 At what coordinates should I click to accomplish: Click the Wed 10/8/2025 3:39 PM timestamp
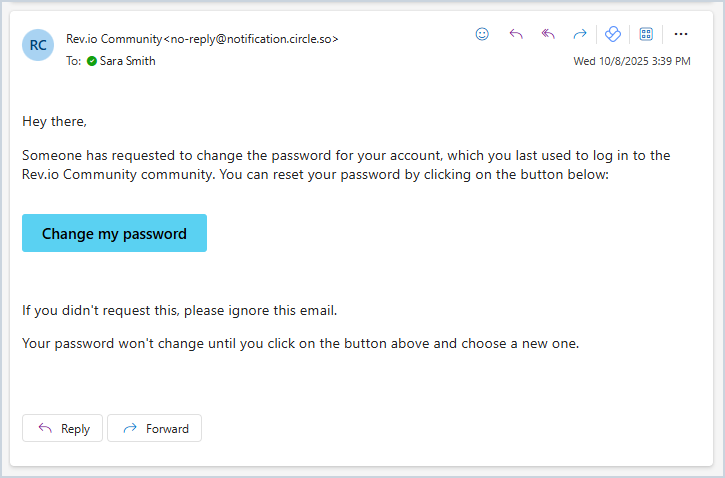click(x=631, y=61)
